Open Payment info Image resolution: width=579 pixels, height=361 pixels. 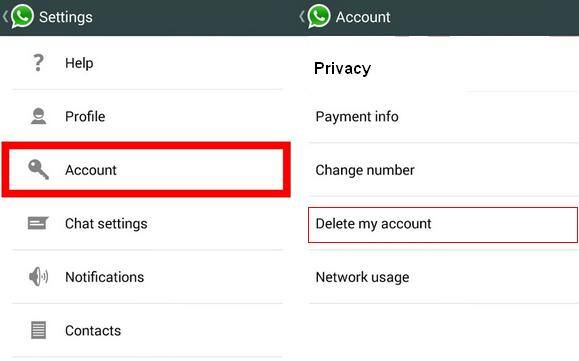pyautogui.click(x=443, y=117)
